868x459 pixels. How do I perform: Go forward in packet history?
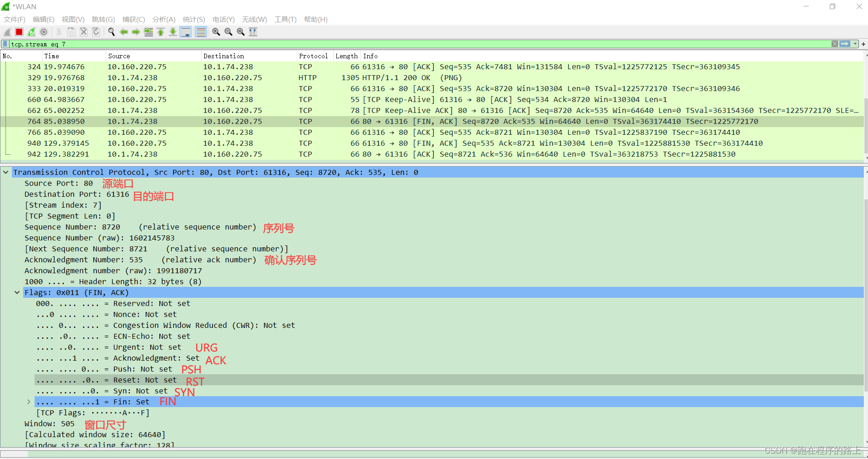136,32
